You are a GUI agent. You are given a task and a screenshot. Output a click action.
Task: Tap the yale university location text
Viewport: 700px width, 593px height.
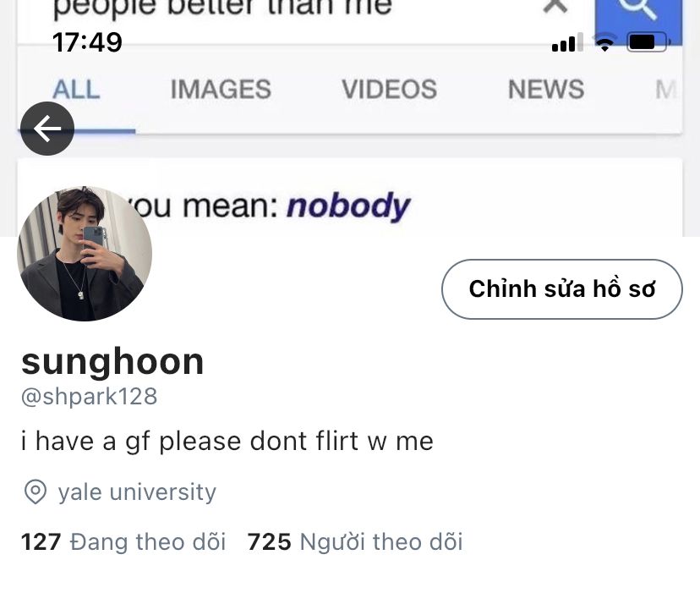pos(137,492)
